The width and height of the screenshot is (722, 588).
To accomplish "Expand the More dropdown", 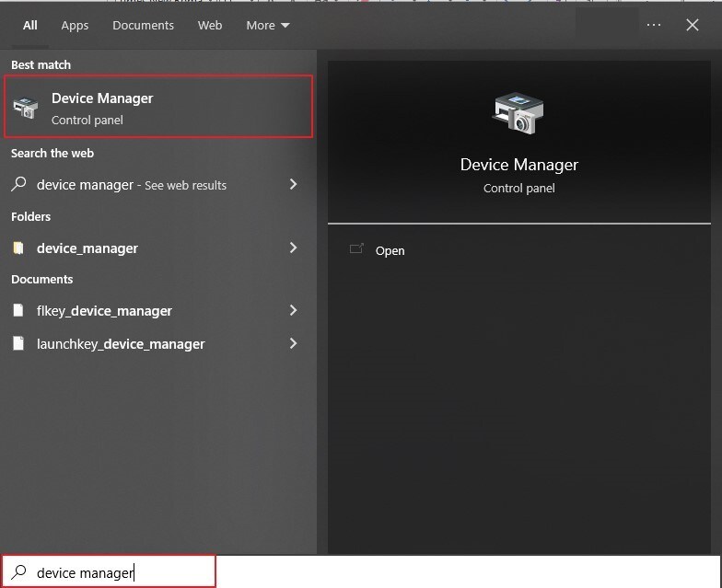I will tap(267, 26).
